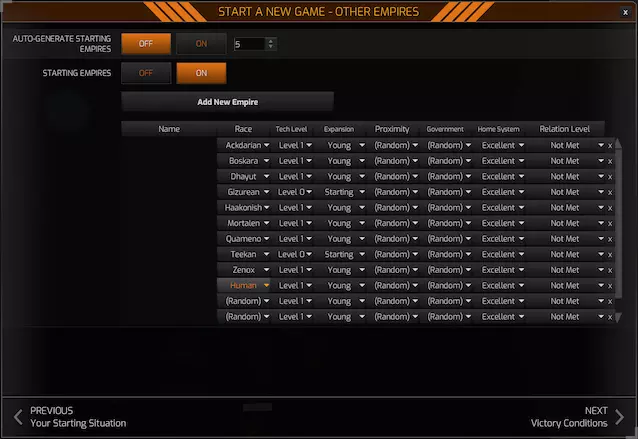Remove the Human empire row
This screenshot has width=638, height=439.
point(610,286)
